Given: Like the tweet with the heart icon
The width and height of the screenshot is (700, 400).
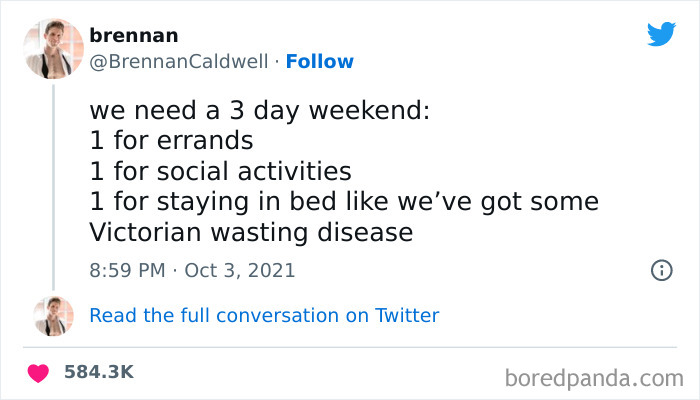Looking at the screenshot, I should click(x=40, y=372).
